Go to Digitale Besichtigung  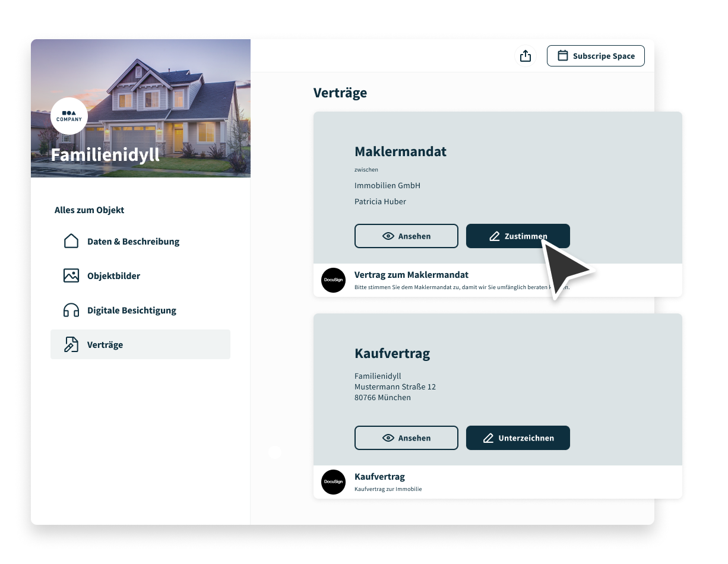pos(131,310)
